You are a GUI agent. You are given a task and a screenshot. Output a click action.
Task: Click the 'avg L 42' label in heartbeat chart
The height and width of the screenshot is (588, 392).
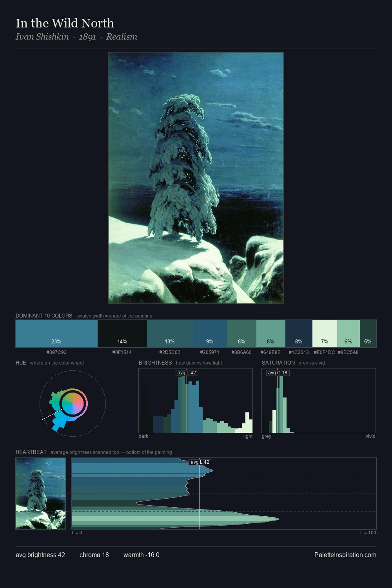[200, 462]
